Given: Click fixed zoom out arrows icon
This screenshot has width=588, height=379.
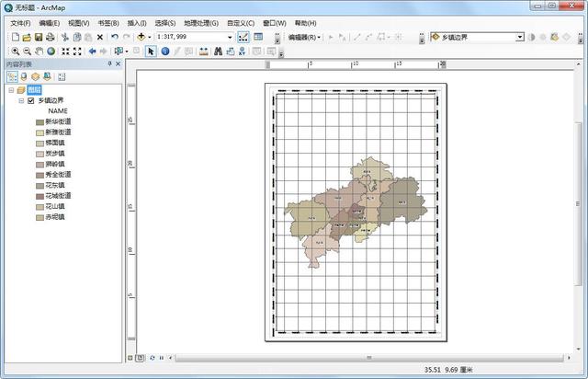Looking at the screenshot, I should tap(77, 52).
